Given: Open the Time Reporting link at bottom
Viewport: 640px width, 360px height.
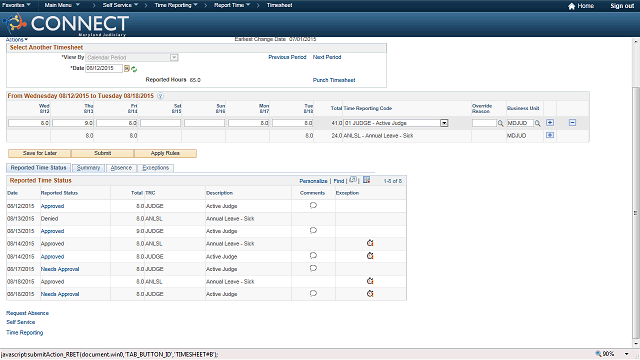Looking at the screenshot, I should [24, 333].
